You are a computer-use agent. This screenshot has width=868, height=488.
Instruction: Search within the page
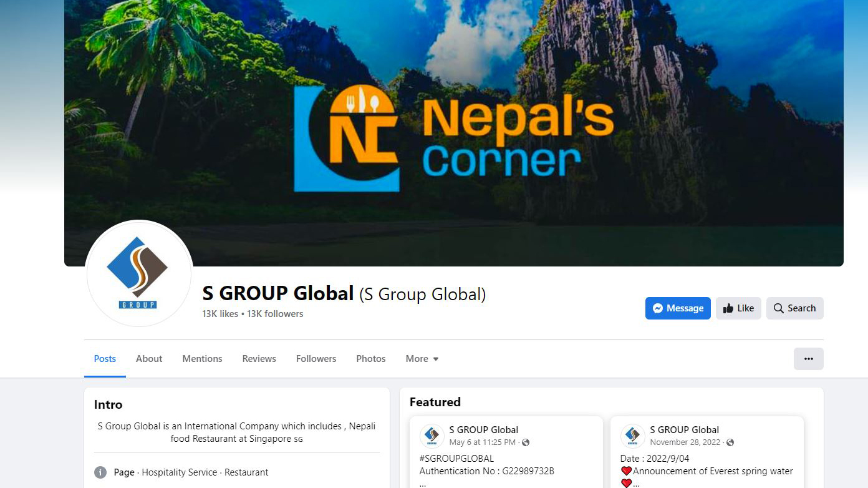[x=795, y=308]
